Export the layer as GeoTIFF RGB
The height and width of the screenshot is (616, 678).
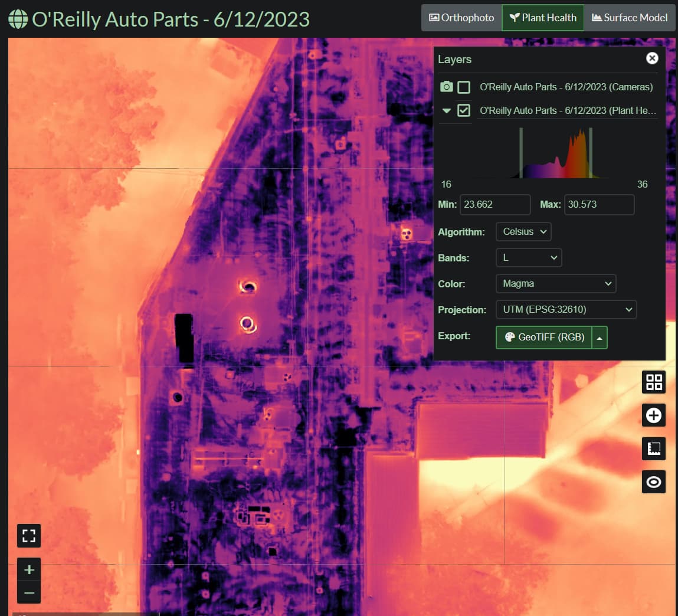click(543, 338)
